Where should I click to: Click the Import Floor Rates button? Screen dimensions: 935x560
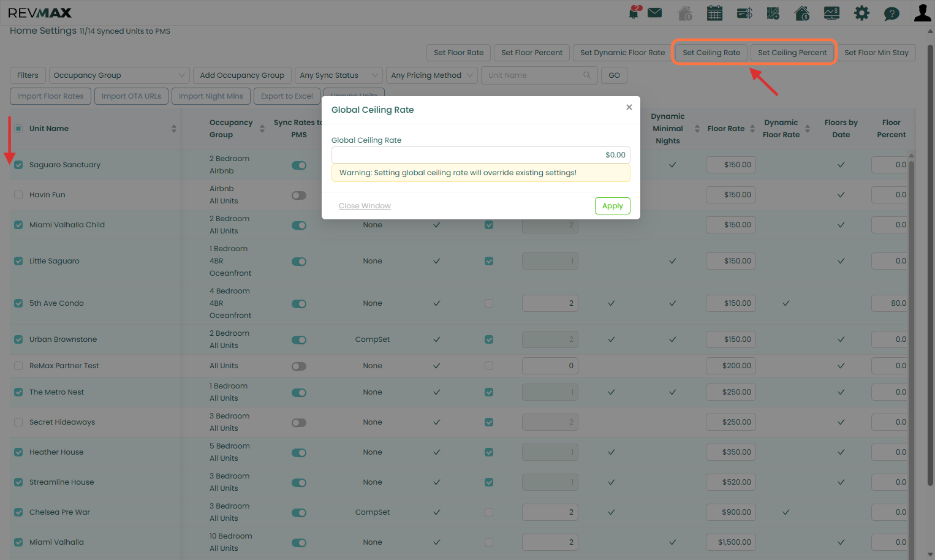(50, 96)
